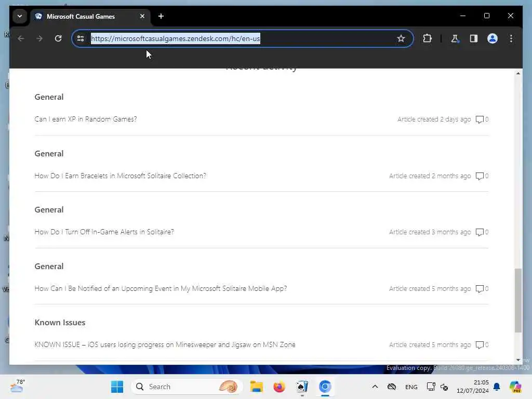Minimize the Chrome window
532x399 pixels.
pyautogui.click(x=463, y=16)
